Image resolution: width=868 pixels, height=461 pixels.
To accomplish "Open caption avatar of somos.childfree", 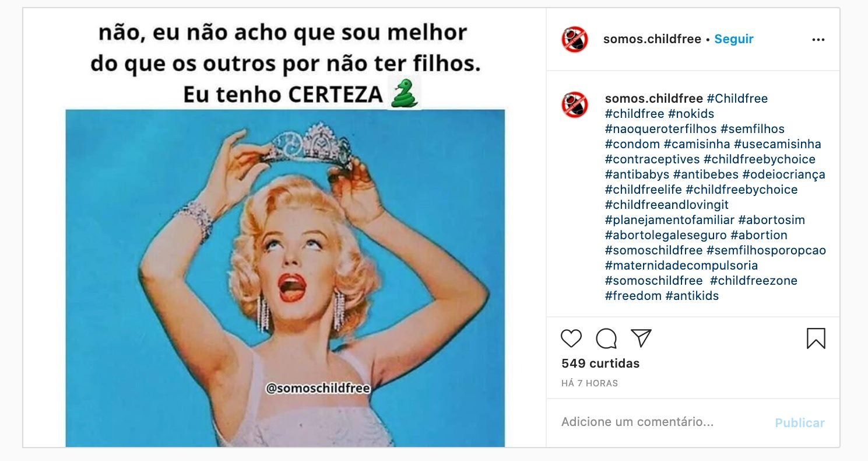I will (x=575, y=105).
